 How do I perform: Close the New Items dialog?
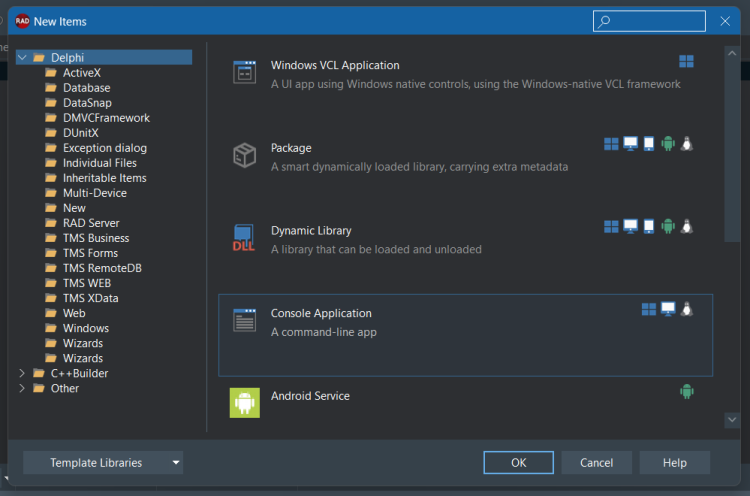pyautogui.click(x=725, y=21)
